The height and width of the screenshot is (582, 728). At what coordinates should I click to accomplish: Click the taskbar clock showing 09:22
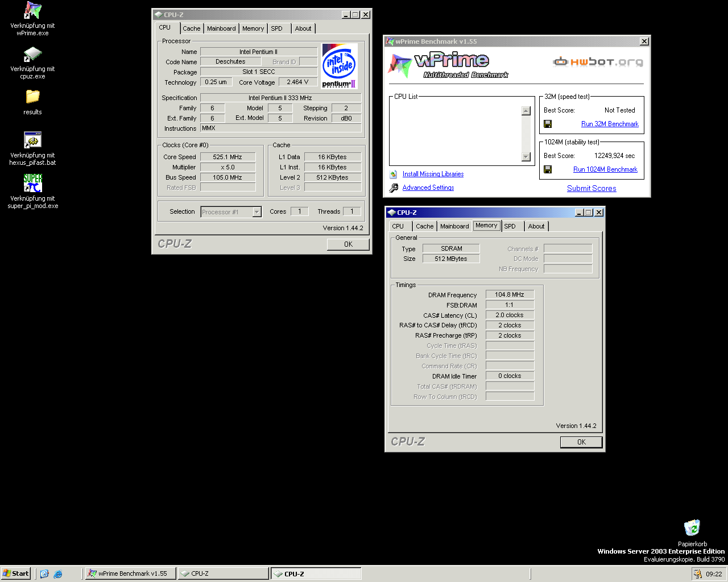point(714,574)
